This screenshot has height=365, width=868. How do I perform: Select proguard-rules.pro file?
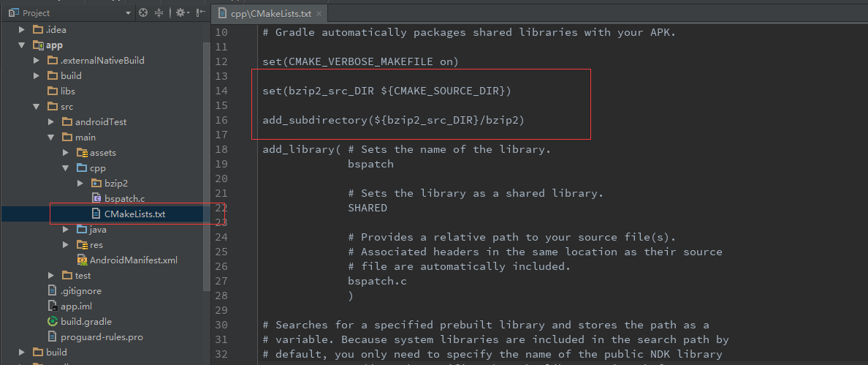[102, 336]
